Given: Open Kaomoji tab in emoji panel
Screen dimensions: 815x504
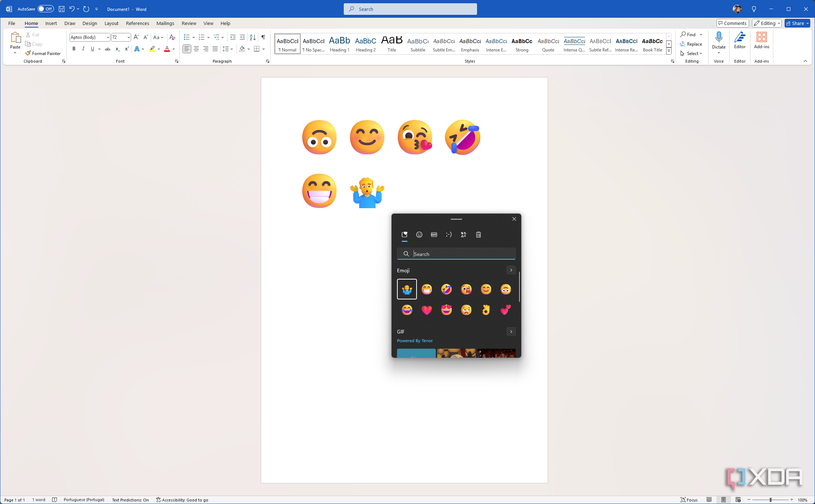Looking at the screenshot, I should 448,235.
